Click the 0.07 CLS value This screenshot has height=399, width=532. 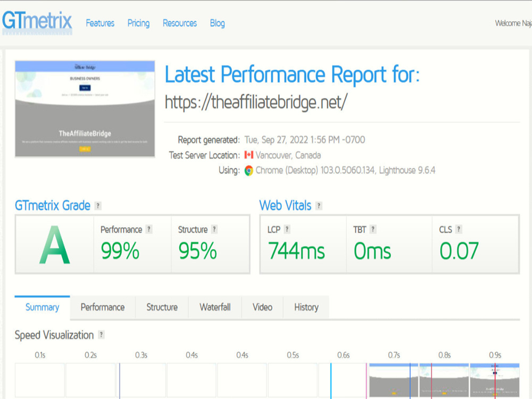coord(459,251)
